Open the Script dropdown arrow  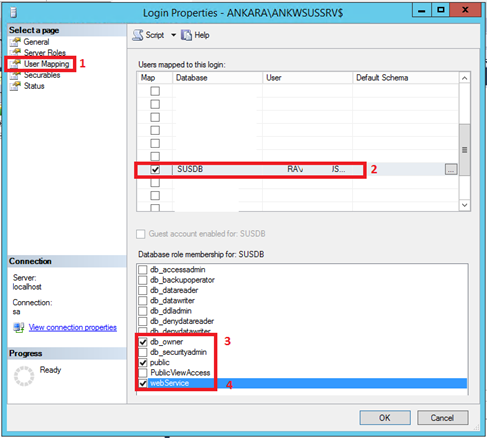[173, 35]
